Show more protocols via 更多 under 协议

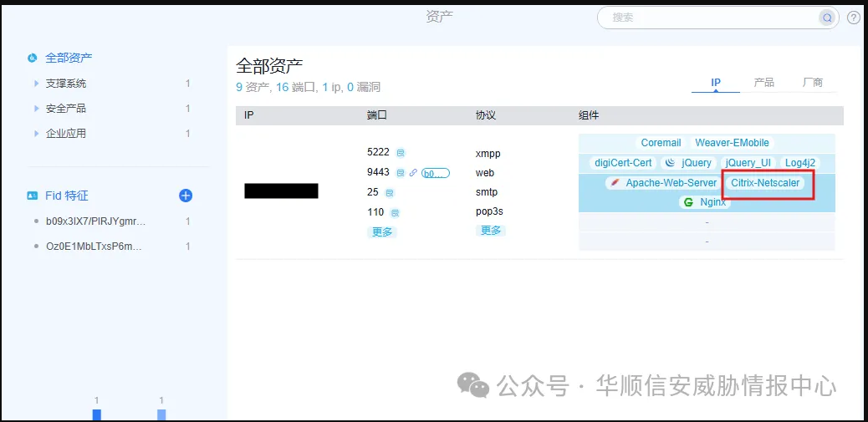[x=491, y=231]
